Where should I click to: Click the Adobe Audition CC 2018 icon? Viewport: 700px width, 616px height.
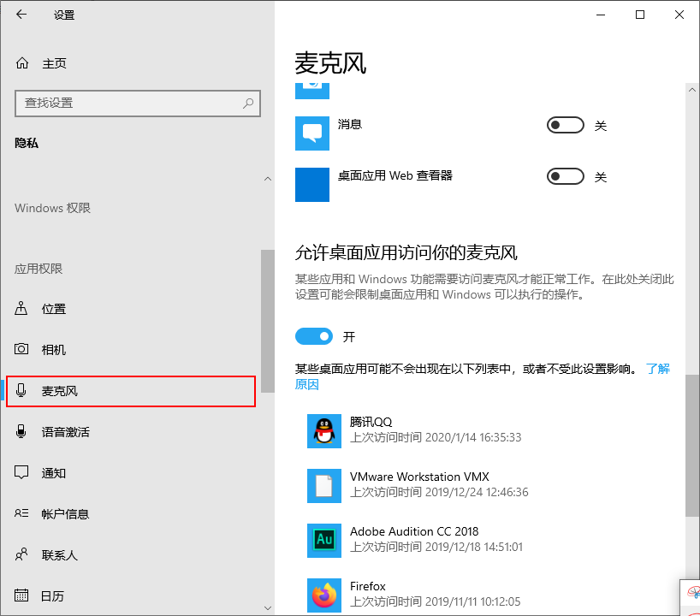pos(323,540)
